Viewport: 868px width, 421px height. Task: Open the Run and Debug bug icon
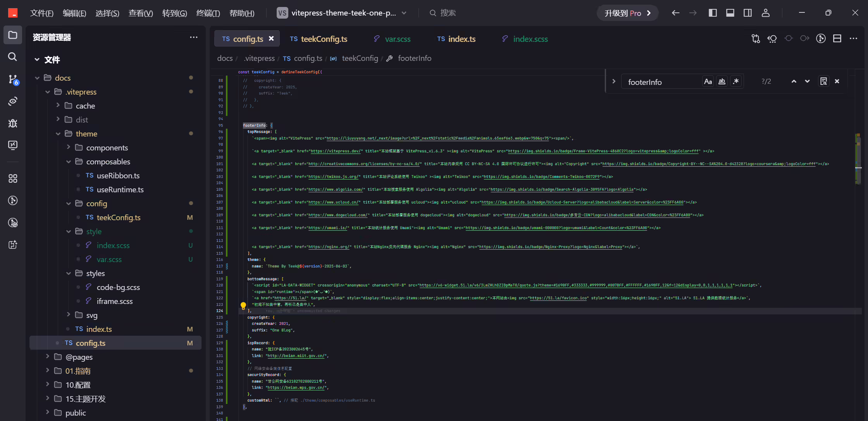pyautogui.click(x=12, y=123)
